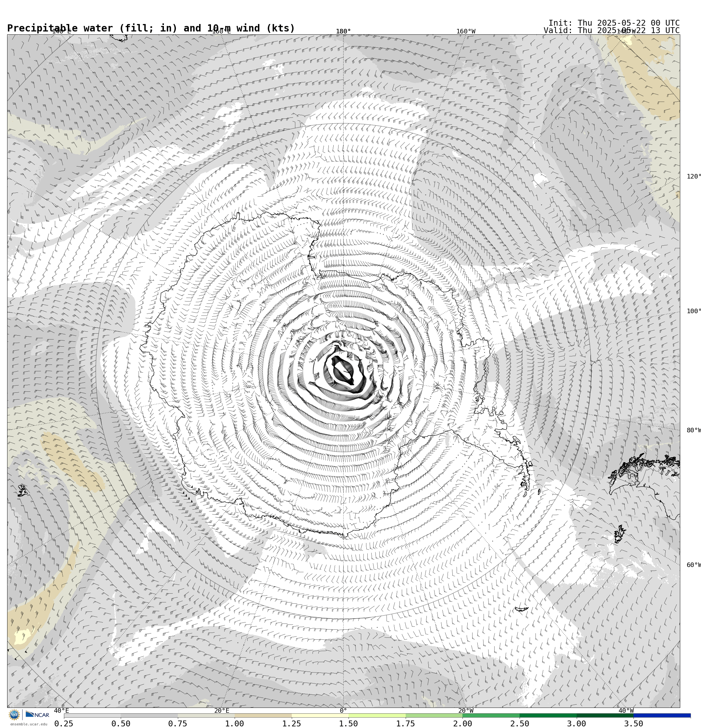
Task: Click the 3.00 colorbar tick label
Action: [x=577, y=723]
